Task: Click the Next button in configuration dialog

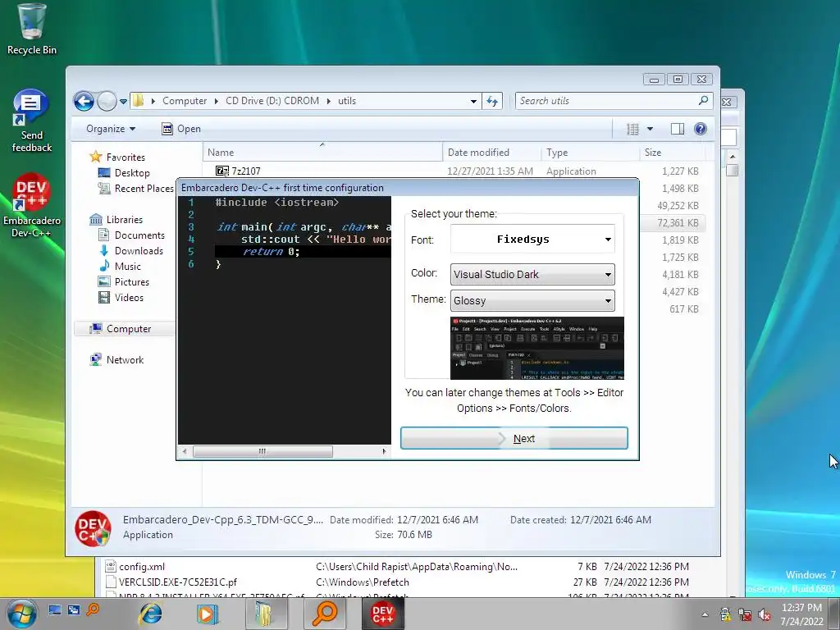Action: tap(514, 438)
